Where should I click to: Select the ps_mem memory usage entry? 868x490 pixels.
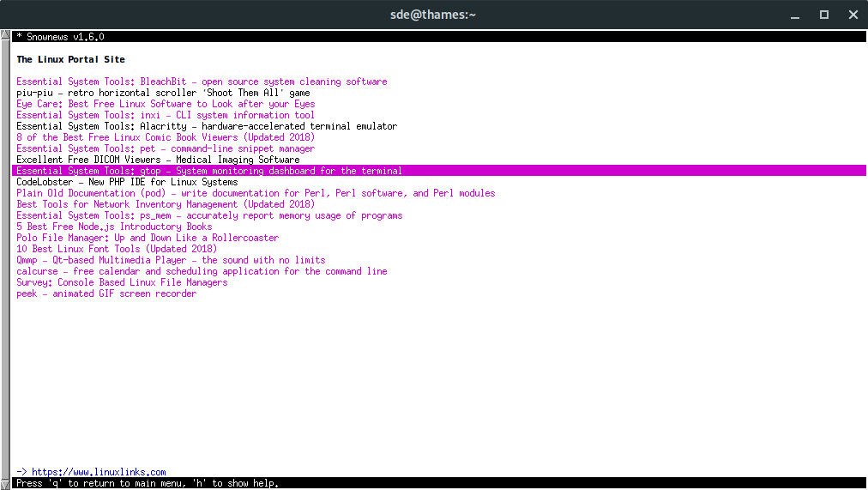(x=209, y=215)
